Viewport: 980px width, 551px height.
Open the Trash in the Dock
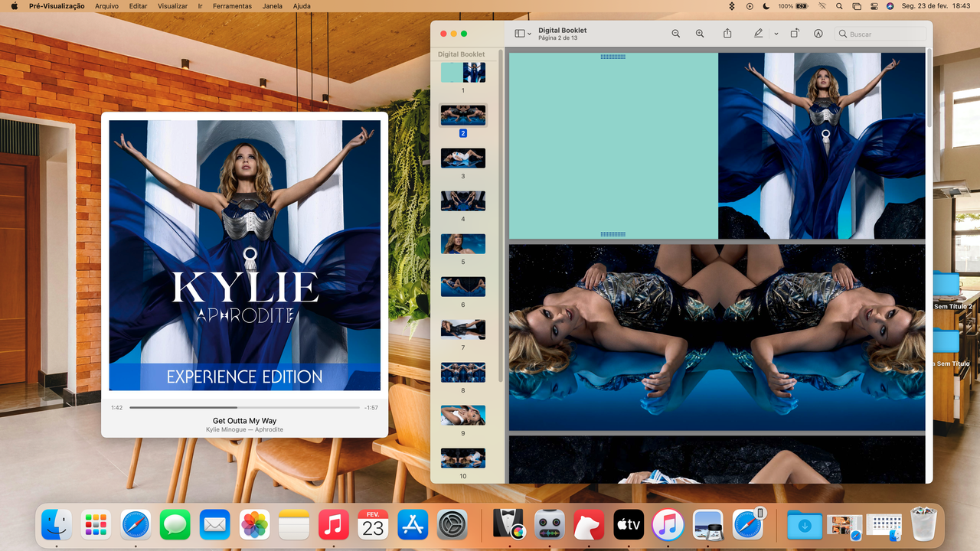[x=923, y=525]
